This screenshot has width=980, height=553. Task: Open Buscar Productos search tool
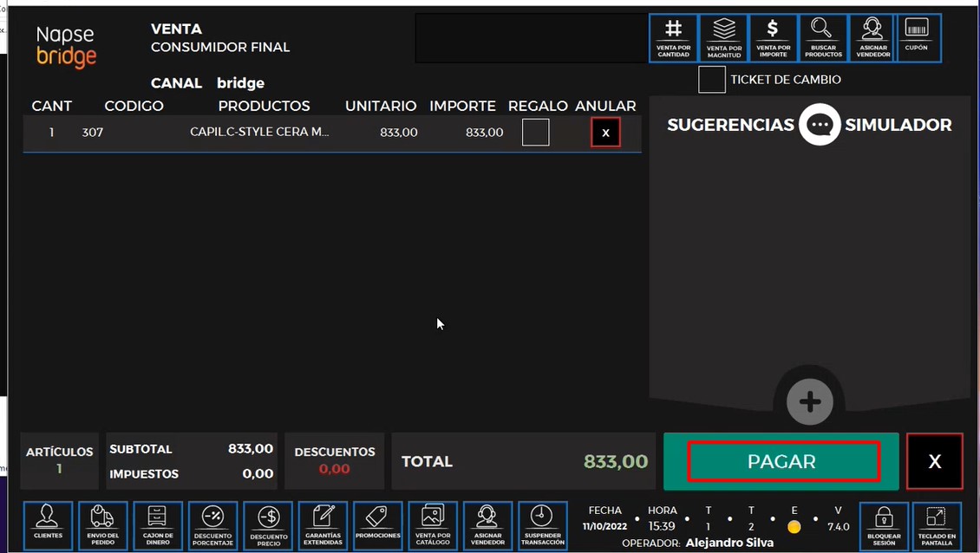pos(823,38)
